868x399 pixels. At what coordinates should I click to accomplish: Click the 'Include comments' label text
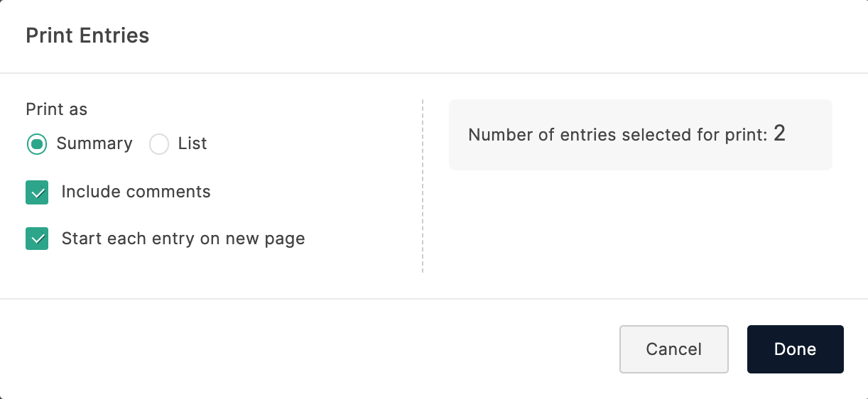(136, 192)
